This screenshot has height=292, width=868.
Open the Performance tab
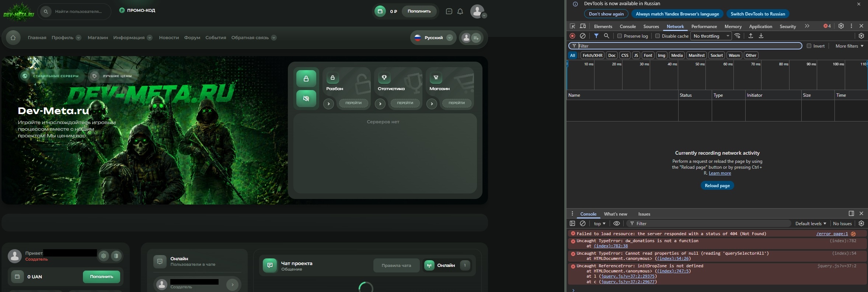tap(704, 26)
